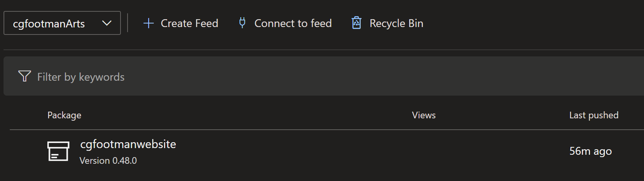Select the Version 0.48.0 text
644x181 pixels.
(108, 161)
